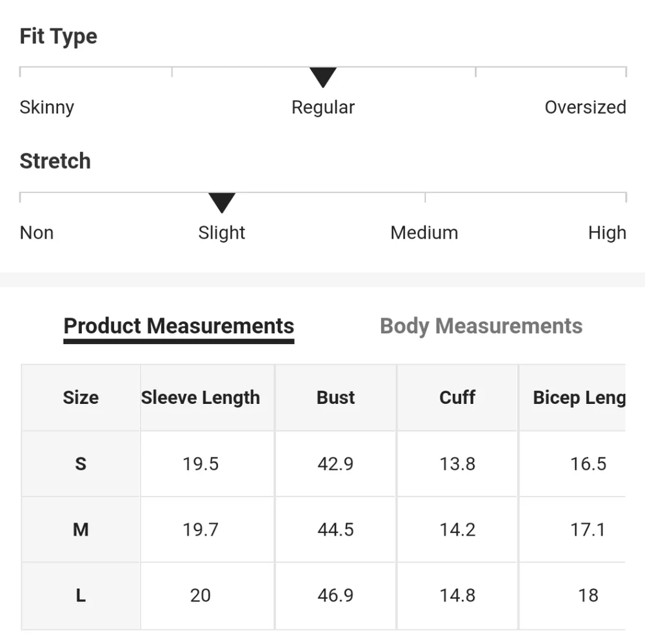The width and height of the screenshot is (645, 644).
Task: Click the Cuff column header
Action: click(457, 397)
